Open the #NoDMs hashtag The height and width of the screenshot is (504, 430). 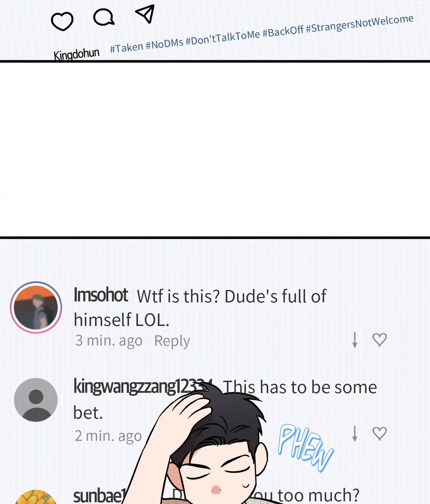pyautogui.click(x=165, y=43)
